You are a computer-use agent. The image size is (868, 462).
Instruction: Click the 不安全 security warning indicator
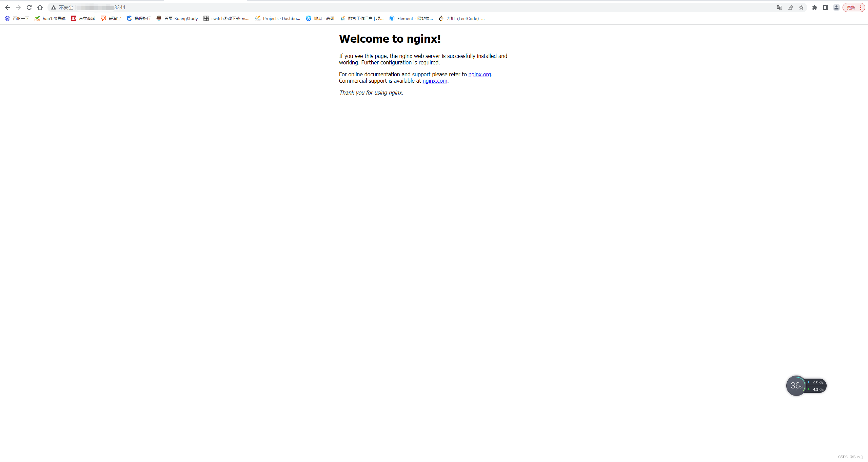click(62, 7)
